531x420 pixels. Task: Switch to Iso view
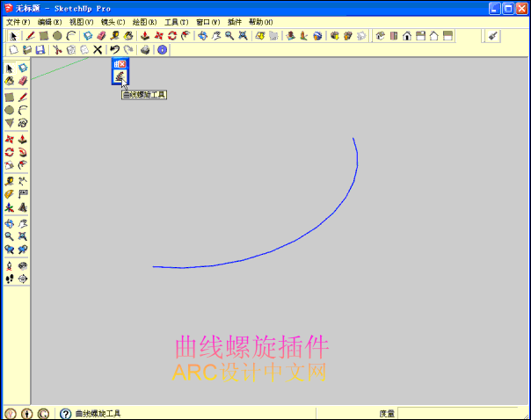coord(381,36)
